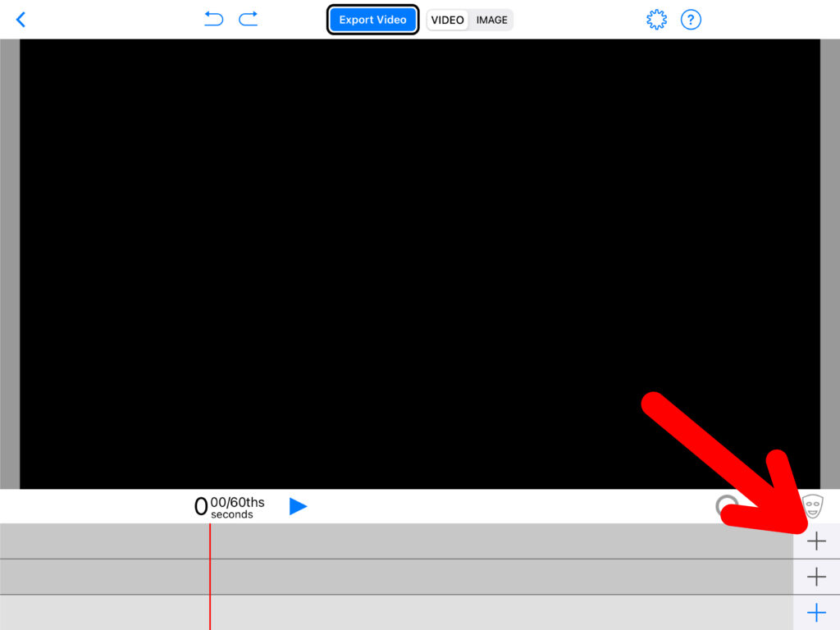This screenshot has width=840, height=630.
Task: Open the settings gear
Action: [x=656, y=20]
